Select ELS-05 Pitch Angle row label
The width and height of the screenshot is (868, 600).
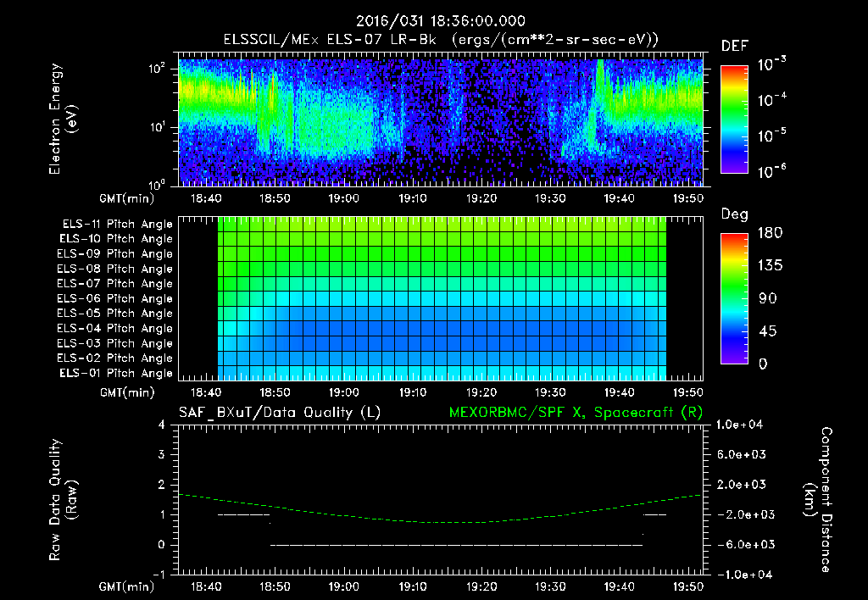point(114,314)
